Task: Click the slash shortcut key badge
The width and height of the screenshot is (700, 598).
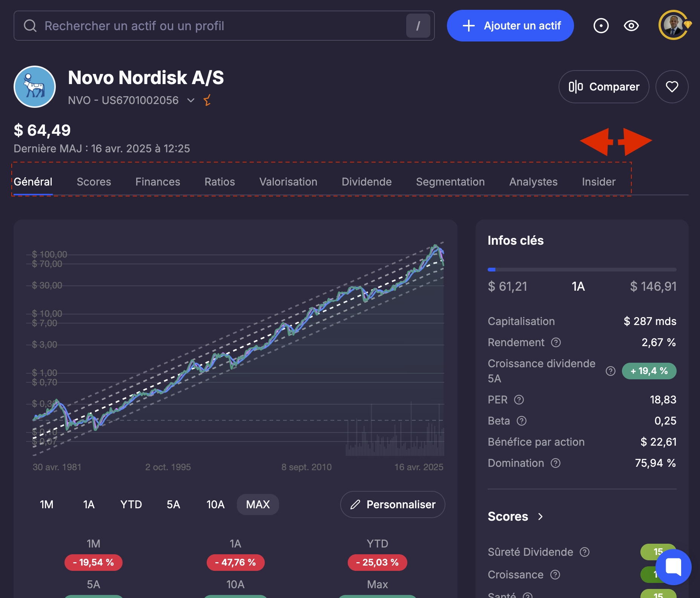Action: [x=418, y=26]
